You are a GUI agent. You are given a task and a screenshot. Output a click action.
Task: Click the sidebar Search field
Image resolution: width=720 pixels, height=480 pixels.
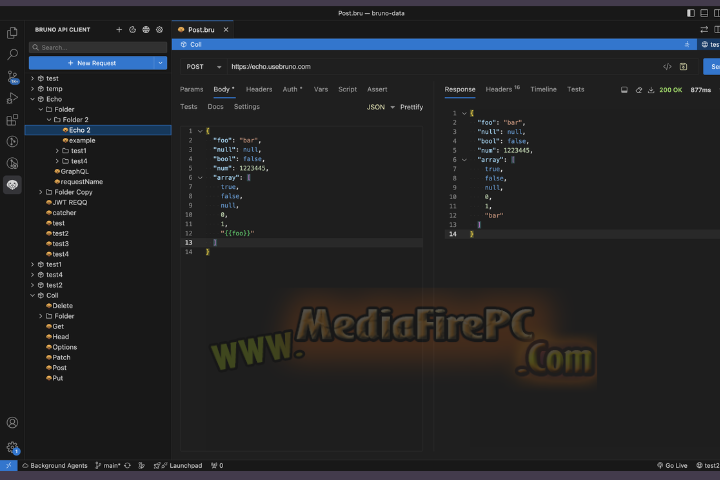98,47
